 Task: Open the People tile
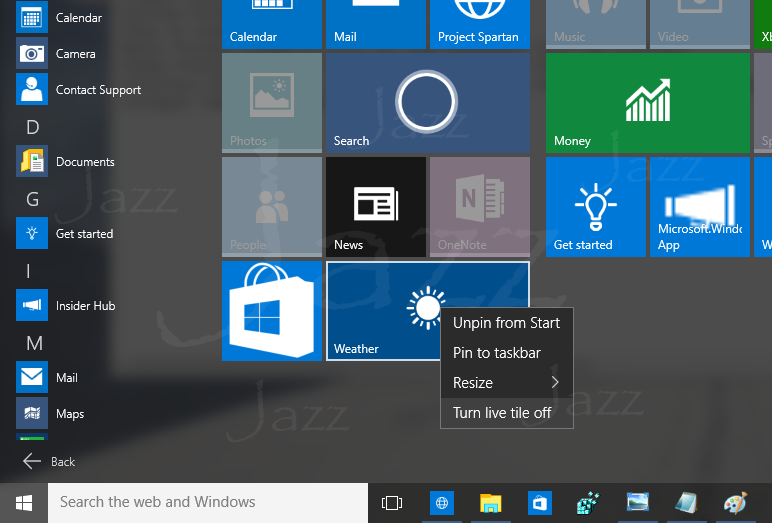tap(272, 207)
